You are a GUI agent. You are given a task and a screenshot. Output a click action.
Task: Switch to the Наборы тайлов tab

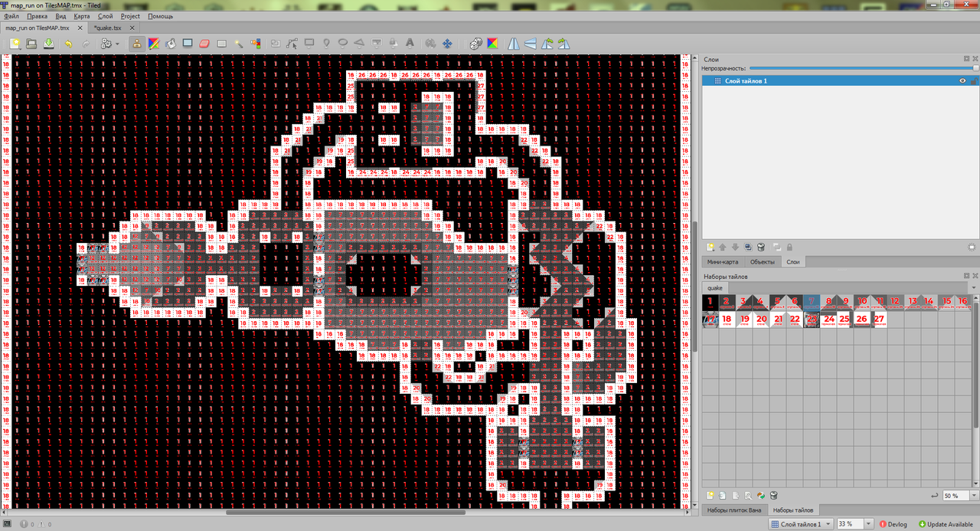(792, 510)
